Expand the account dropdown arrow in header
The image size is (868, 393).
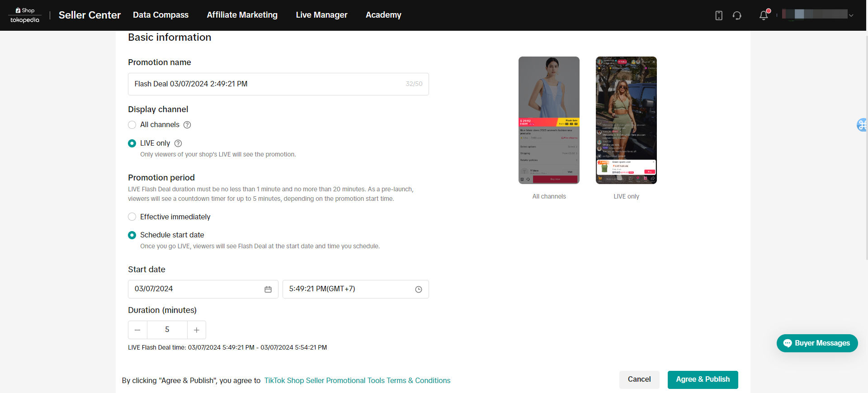(x=851, y=15)
